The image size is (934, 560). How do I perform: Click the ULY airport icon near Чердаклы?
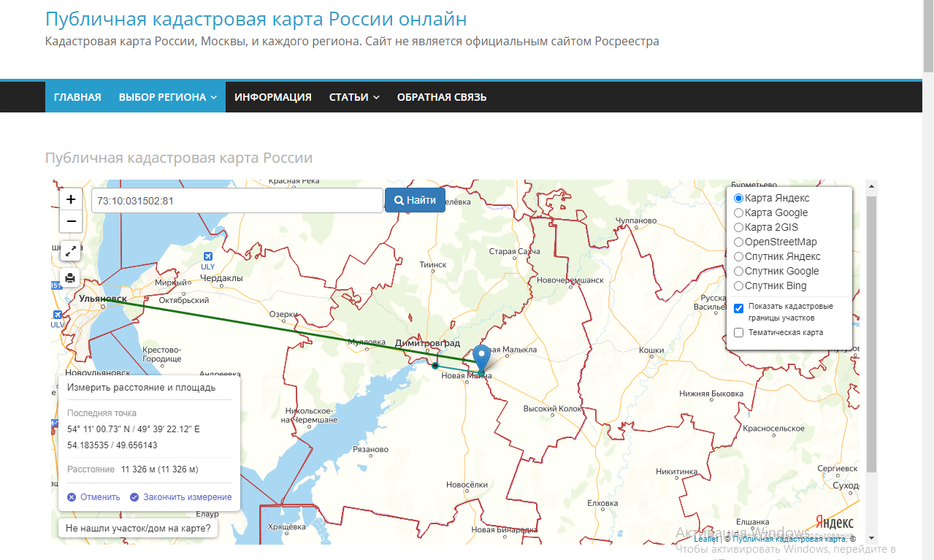[x=209, y=256]
